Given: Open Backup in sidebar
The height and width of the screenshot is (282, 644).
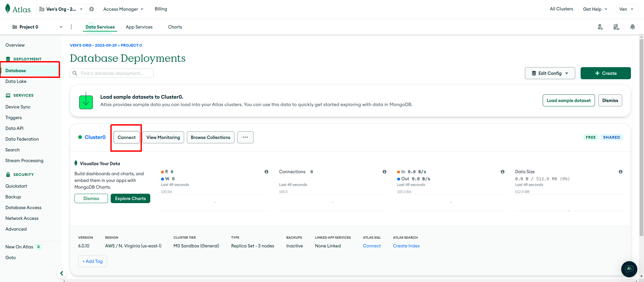Looking at the screenshot, I should click(13, 197).
